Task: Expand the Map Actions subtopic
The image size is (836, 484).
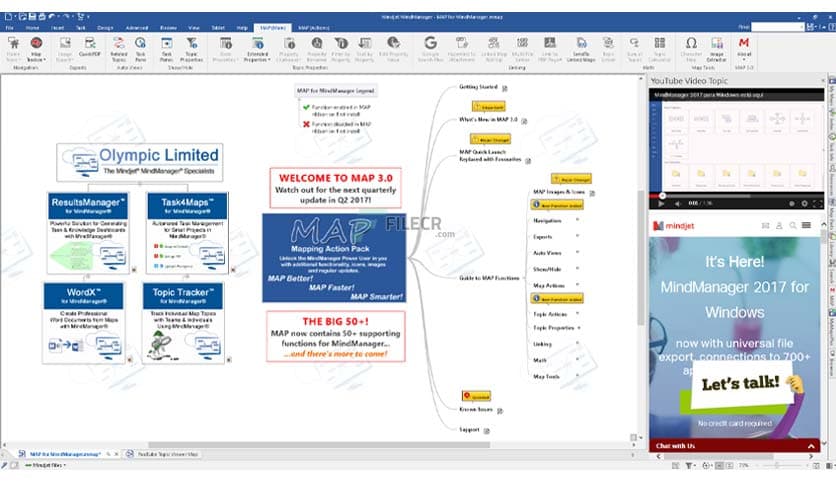Action: (x=577, y=285)
